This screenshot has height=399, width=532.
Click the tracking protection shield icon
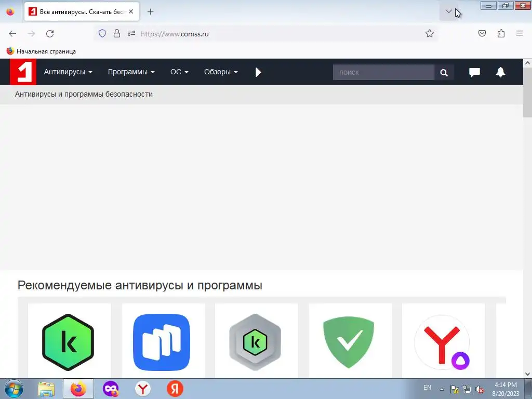(102, 33)
